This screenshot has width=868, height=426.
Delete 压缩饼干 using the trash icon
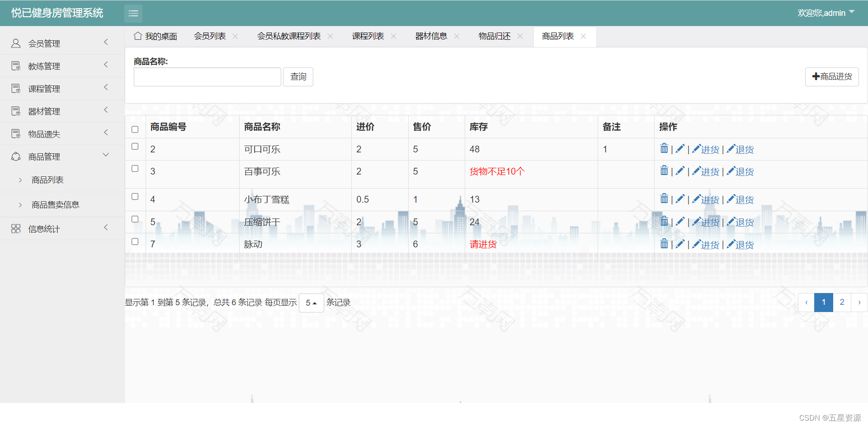(x=664, y=221)
